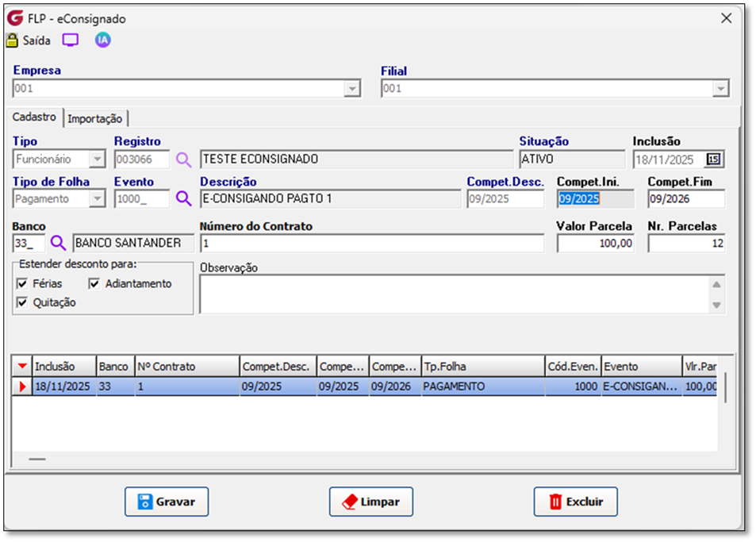Image resolution: width=756 pixels, height=542 pixels.
Task: Click the BANCO SANTANDER name field
Action: [x=133, y=243]
